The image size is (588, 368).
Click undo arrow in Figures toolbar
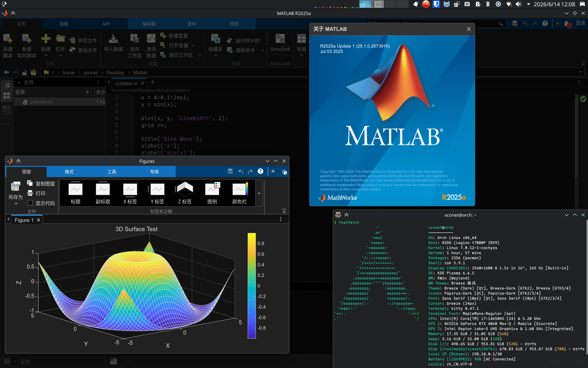[x=240, y=172]
